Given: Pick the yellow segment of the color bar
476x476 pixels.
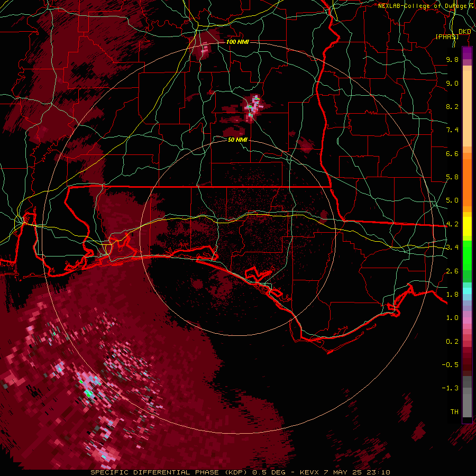Looking at the screenshot, I should coord(467,226).
